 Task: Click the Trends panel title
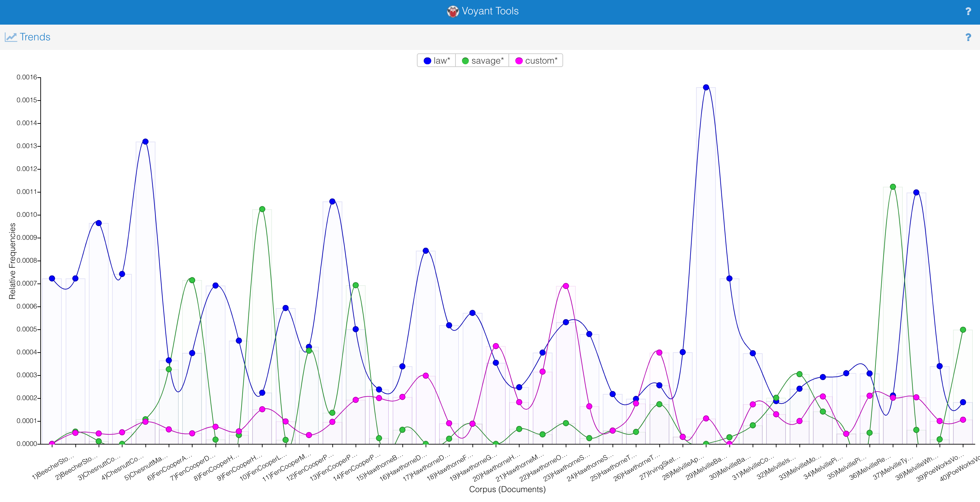pos(35,37)
